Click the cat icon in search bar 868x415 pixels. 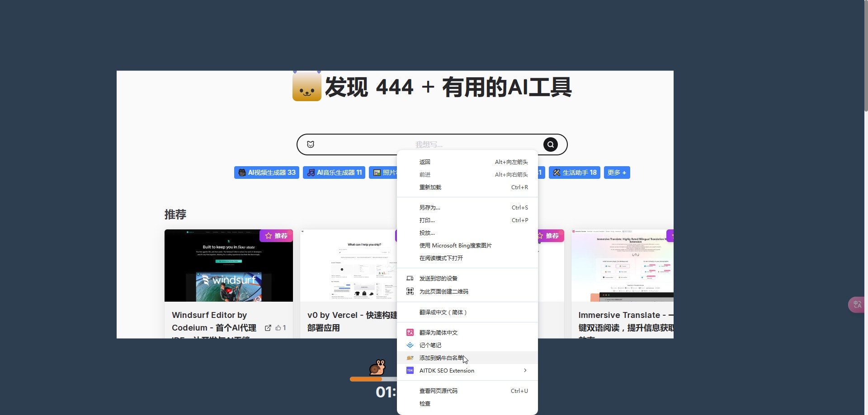tap(311, 145)
